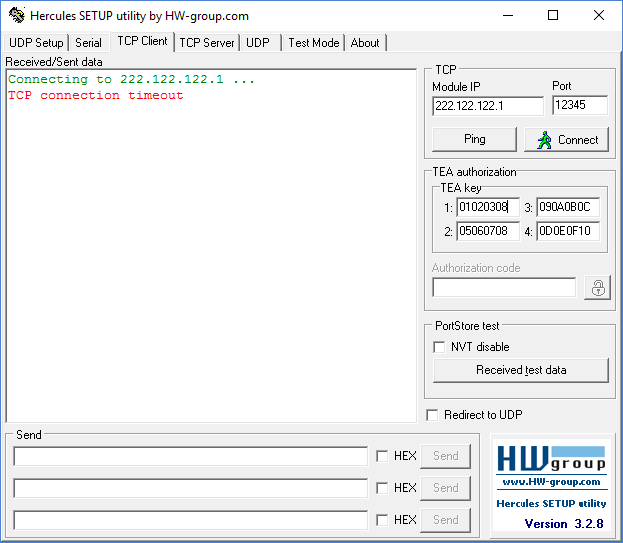Click the Authorization code input field

pyautogui.click(x=504, y=287)
